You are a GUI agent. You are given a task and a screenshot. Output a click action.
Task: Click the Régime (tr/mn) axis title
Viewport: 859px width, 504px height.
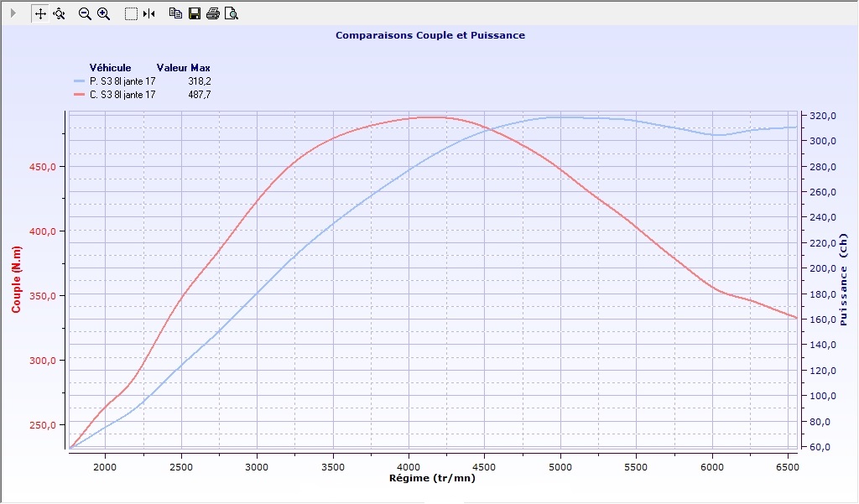pos(430,478)
